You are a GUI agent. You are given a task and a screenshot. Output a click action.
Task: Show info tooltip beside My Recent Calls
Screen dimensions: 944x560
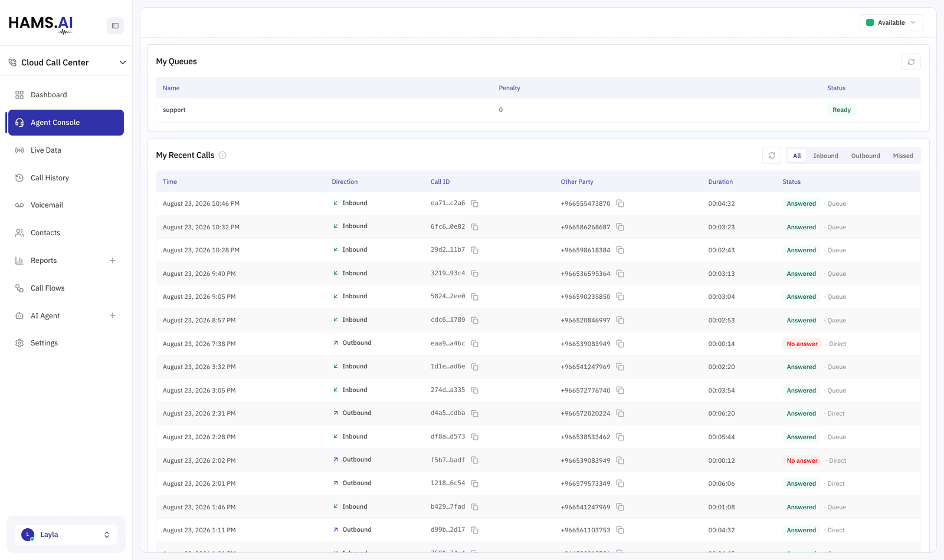coord(222,155)
